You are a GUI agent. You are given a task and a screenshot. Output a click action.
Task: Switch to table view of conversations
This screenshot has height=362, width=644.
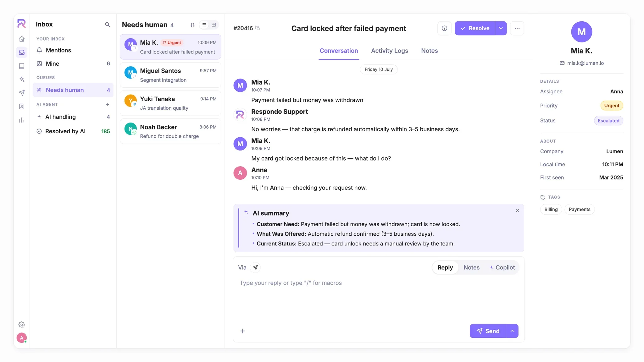point(214,25)
